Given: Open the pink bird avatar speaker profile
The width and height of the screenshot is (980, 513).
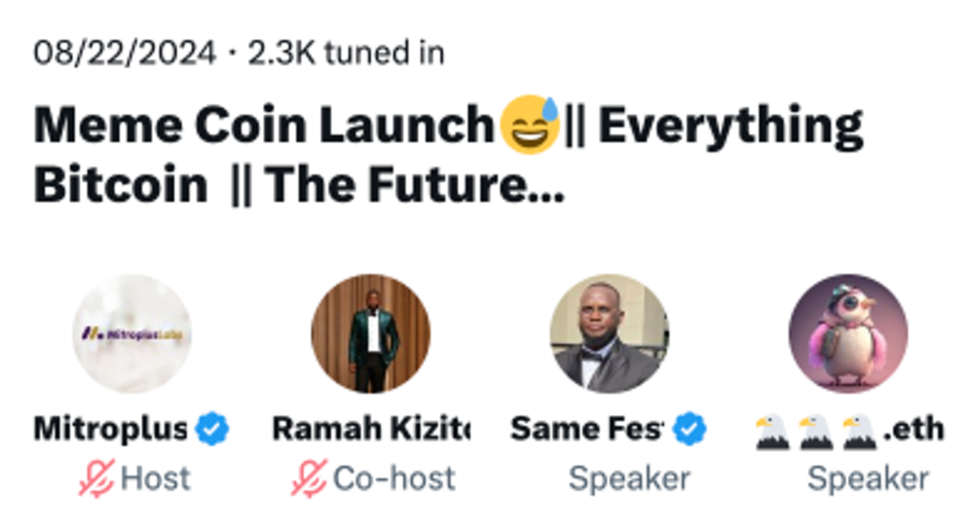Looking at the screenshot, I should click(848, 334).
